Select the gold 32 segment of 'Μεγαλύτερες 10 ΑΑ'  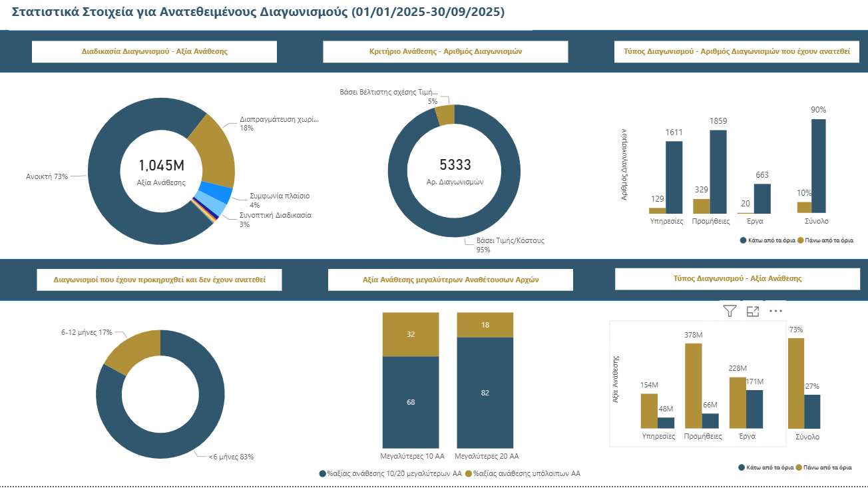tap(410, 334)
